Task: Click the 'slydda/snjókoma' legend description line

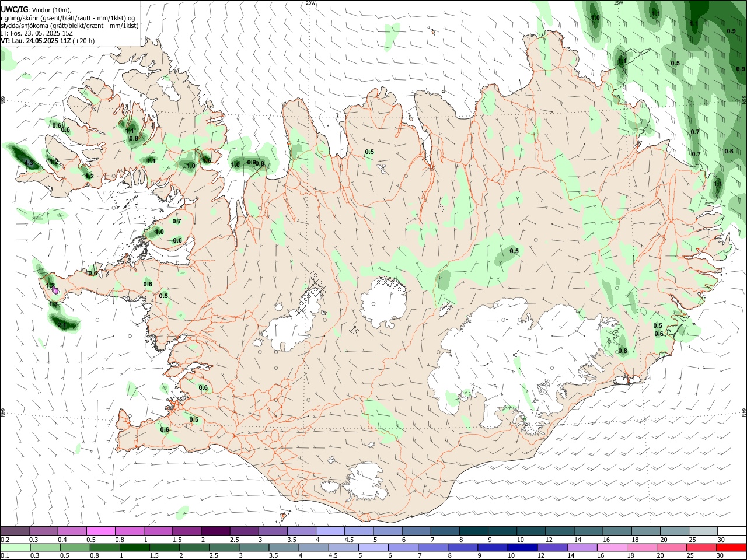Action: [x=70, y=26]
